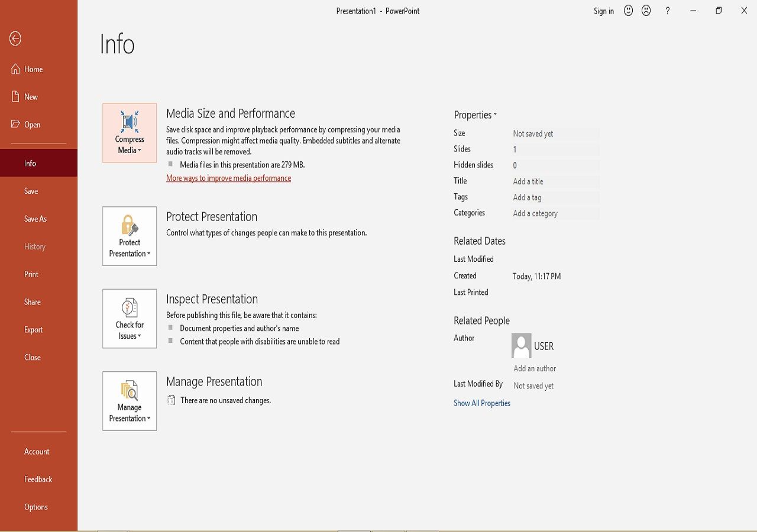Image resolution: width=757 pixels, height=532 pixels.
Task: Open the Account page
Action: (x=38, y=452)
